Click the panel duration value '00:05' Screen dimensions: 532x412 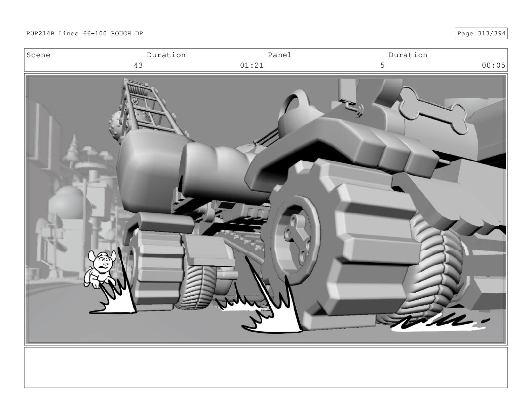493,65
